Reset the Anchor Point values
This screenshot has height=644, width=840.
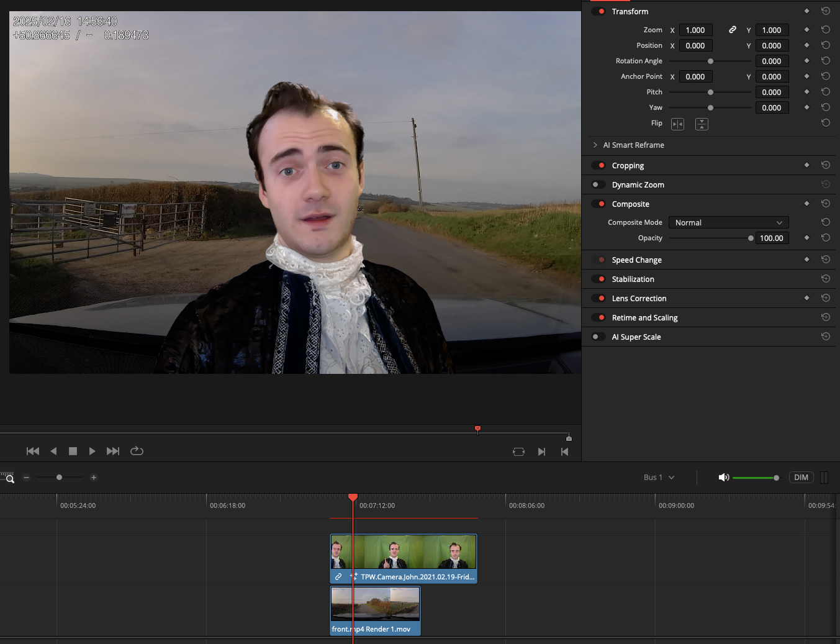tap(826, 76)
